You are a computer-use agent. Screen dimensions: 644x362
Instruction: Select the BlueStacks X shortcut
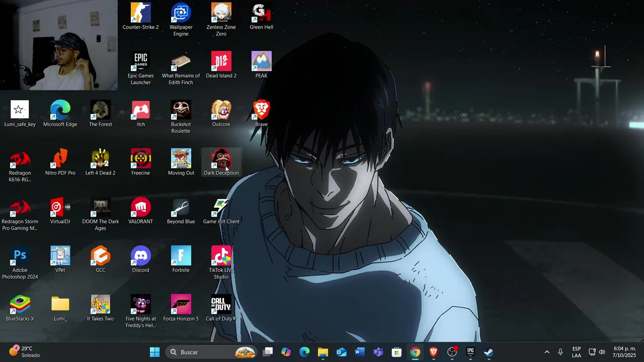click(20, 308)
